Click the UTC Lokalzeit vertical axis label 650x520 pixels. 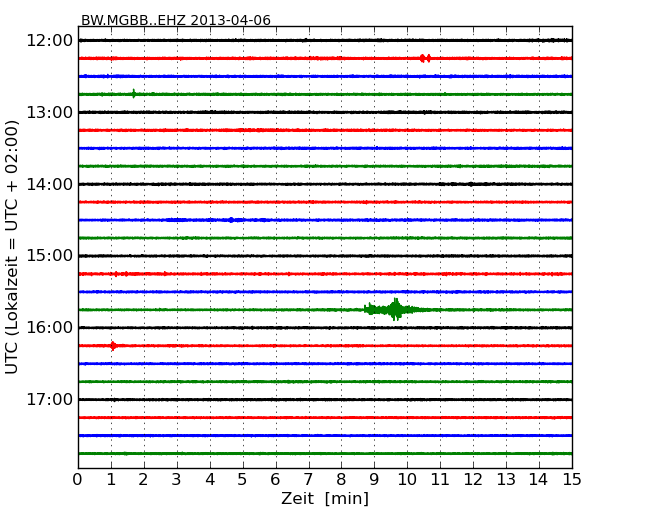12,247
